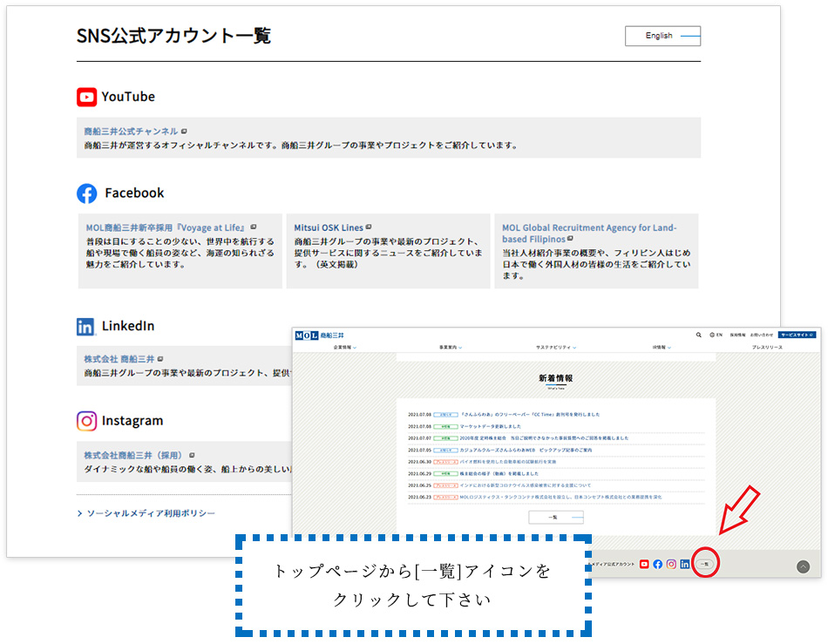This screenshot has height=644, width=828.
Task: Click the 新着情報 heading in the inset page
Action: [x=555, y=378]
